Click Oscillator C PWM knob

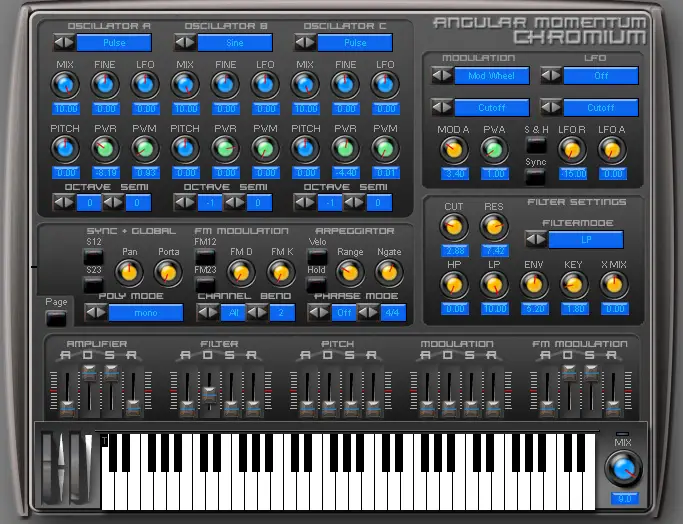click(385, 149)
